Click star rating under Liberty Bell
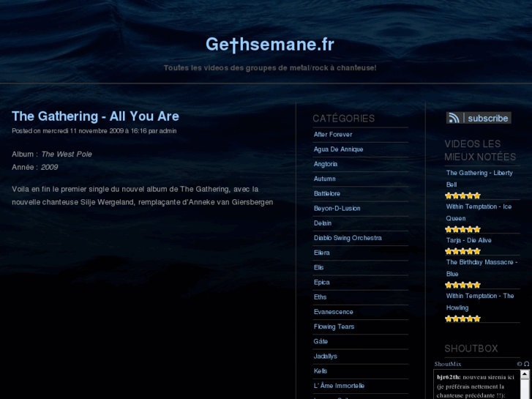532x399 pixels. [x=462, y=195]
